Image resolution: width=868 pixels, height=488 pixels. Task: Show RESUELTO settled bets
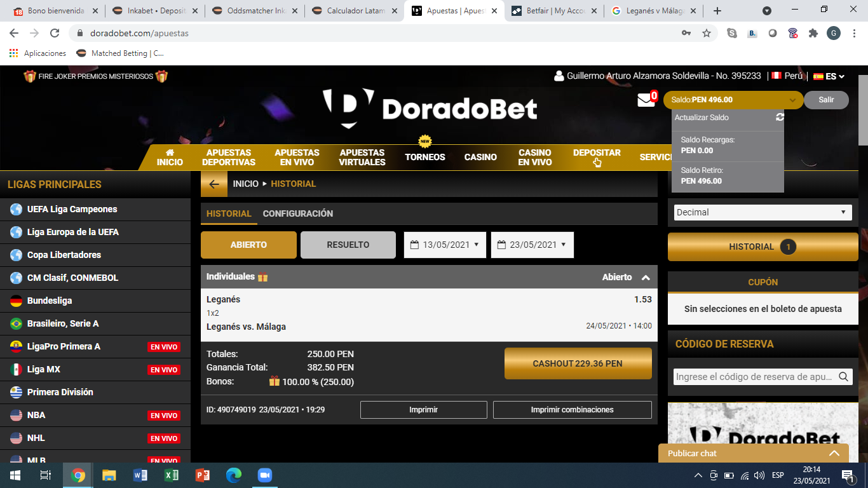[348, 245]
